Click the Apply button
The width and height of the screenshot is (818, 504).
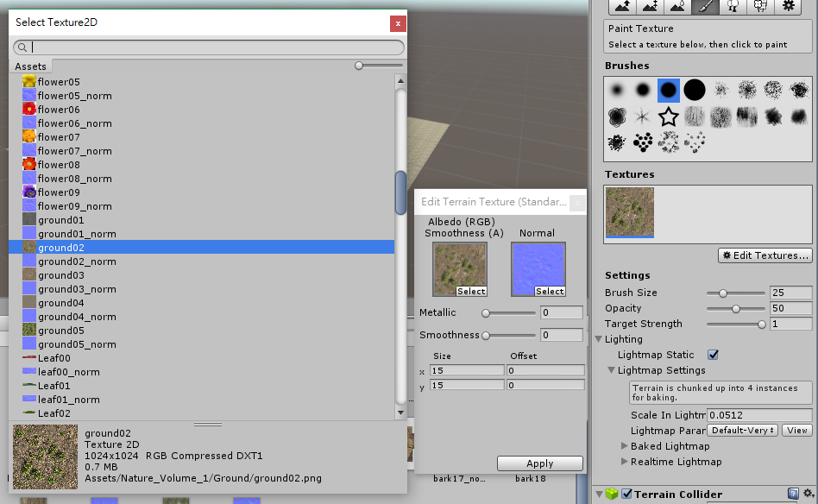[539, 463]
